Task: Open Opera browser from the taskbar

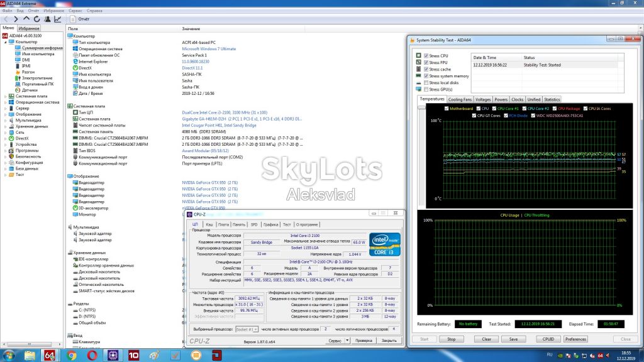Action: click(92, 355)
